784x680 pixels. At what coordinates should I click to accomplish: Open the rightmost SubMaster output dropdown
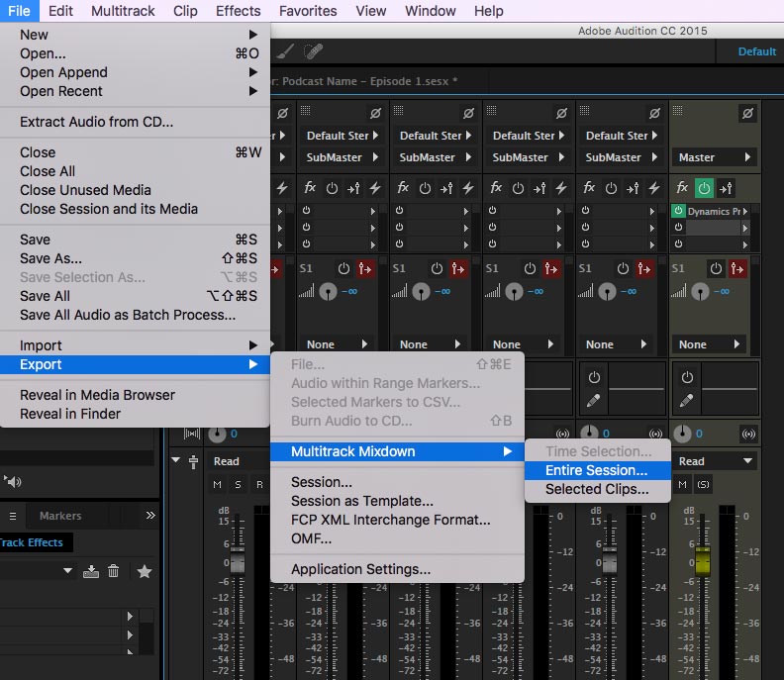622,157
